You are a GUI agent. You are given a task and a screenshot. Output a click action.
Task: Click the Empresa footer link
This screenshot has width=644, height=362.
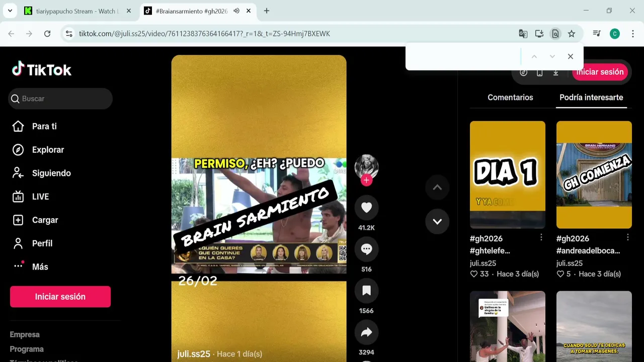(25, 334)
